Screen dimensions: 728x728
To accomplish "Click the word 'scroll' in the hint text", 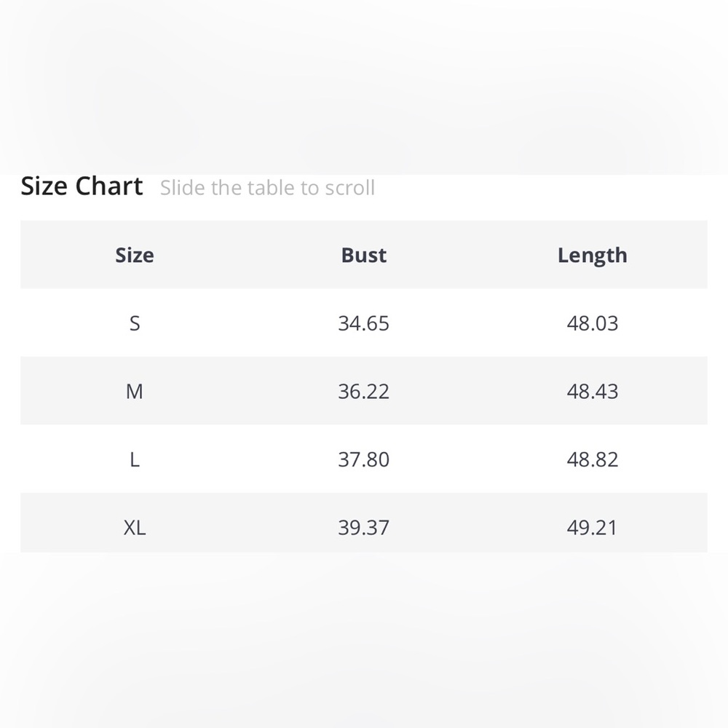I will coord(350,188).
